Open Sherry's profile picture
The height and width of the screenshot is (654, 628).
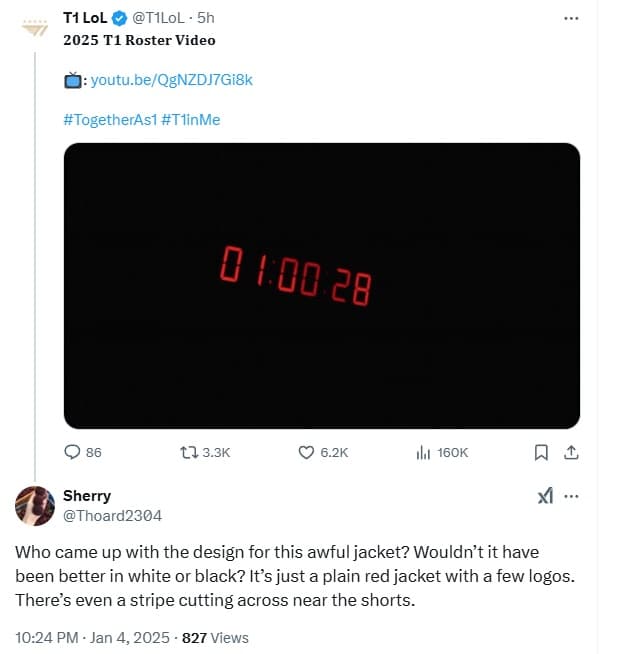(35, 506)
